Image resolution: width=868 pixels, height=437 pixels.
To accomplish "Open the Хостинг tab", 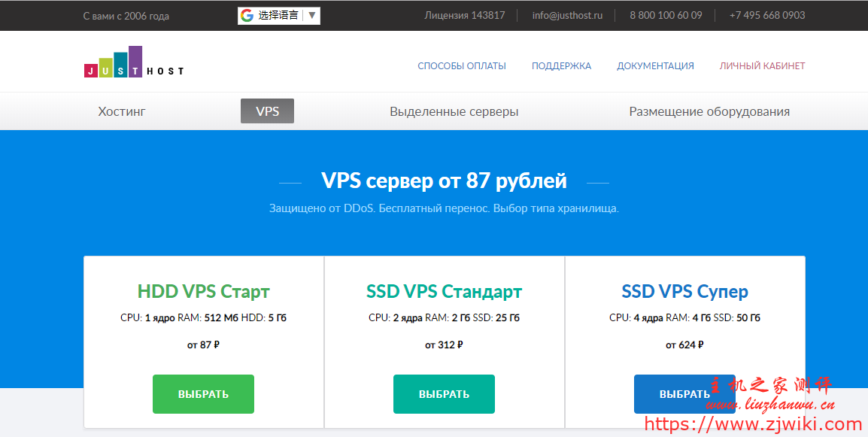I will click(x=122, y=111).
